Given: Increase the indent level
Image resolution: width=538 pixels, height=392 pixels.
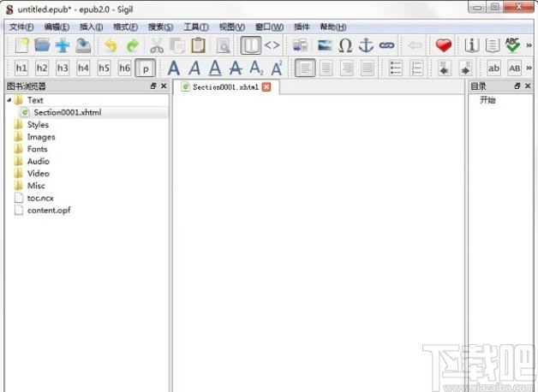Looking at the screenshot, I should (465, 68).
